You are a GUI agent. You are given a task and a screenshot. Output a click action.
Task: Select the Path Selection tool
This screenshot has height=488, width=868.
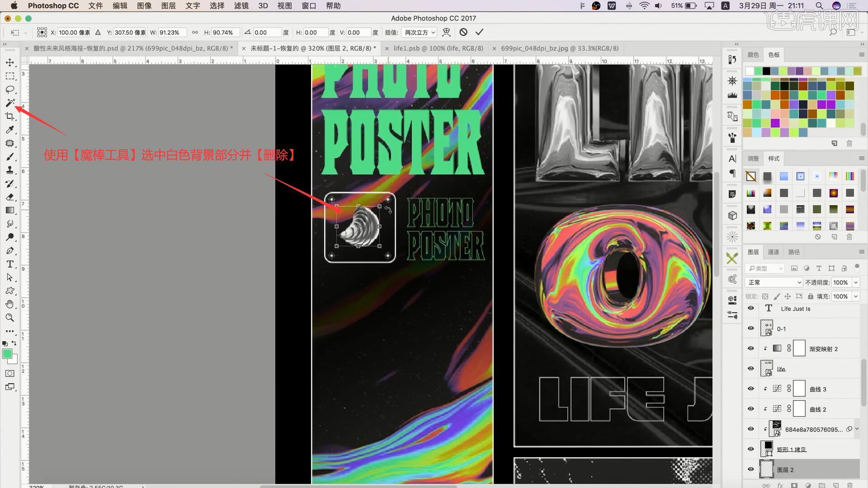(x=10, y=277)
